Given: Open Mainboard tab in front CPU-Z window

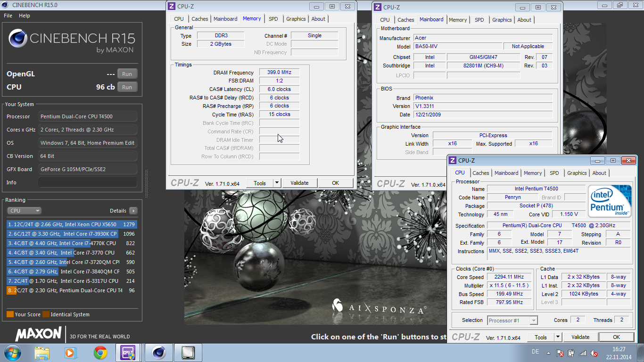Looking at the screenshot, I should click(506, 173).
